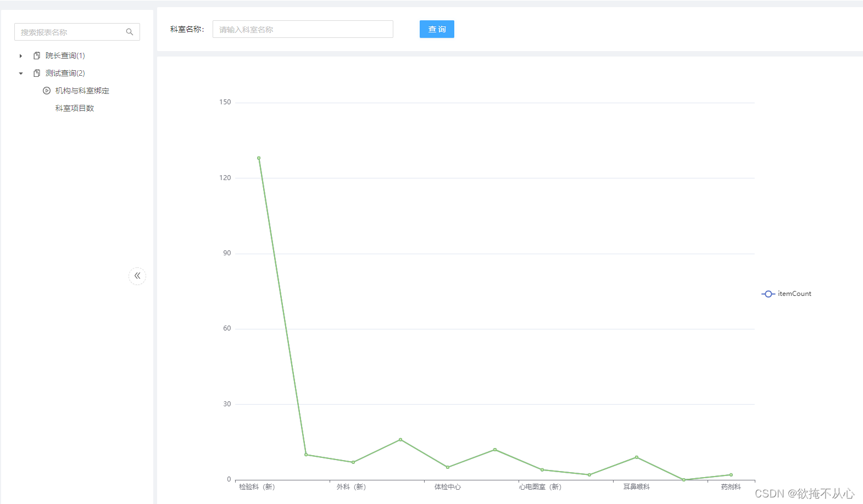Open the 机构与科室绑定 report
863x504 pixels.
(82, 91)
